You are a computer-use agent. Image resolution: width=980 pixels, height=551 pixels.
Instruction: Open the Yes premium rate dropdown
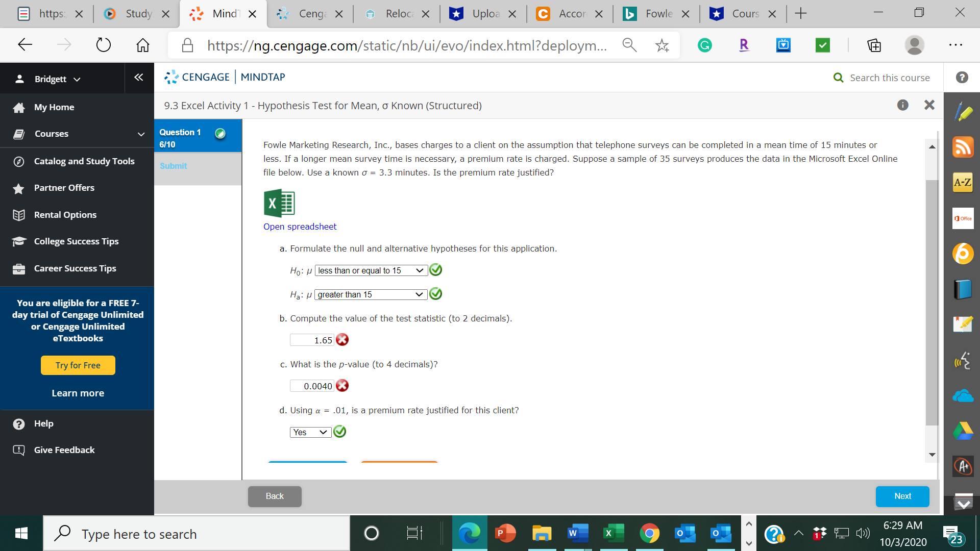[x=310, y=432]
